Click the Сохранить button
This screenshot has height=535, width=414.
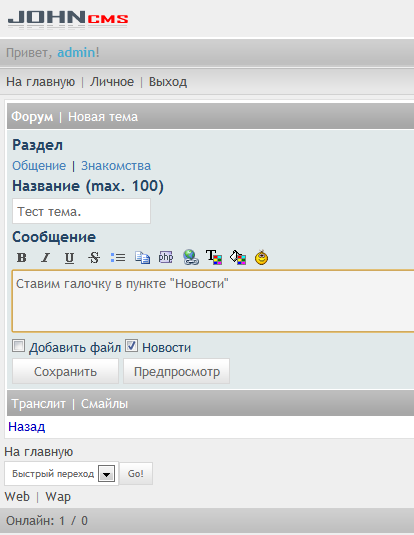(65, 371)
